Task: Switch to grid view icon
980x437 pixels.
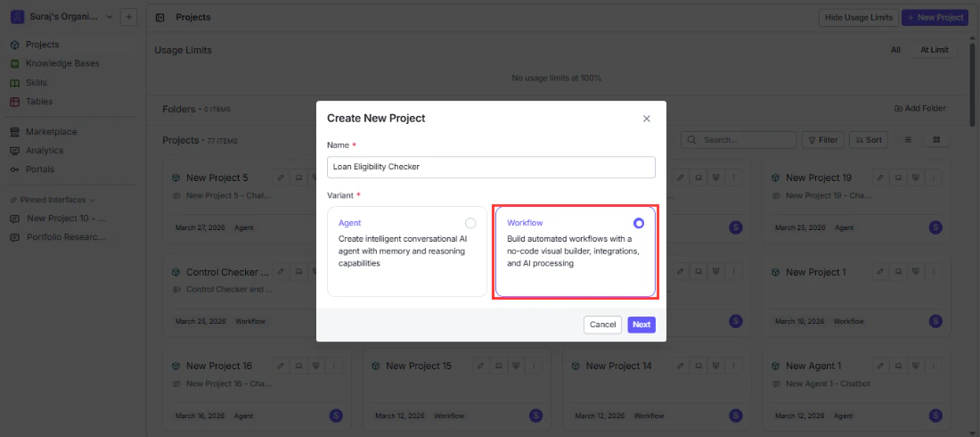Action: tap(936, 140)
